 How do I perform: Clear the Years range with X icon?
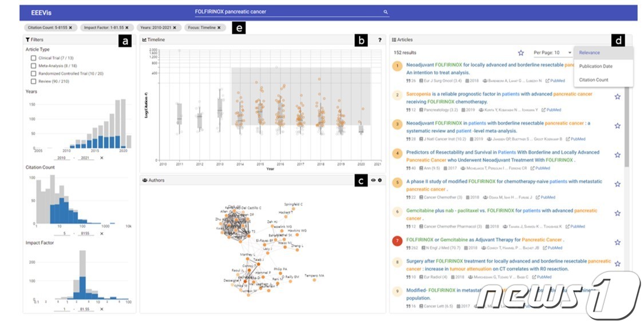point(101,157)
